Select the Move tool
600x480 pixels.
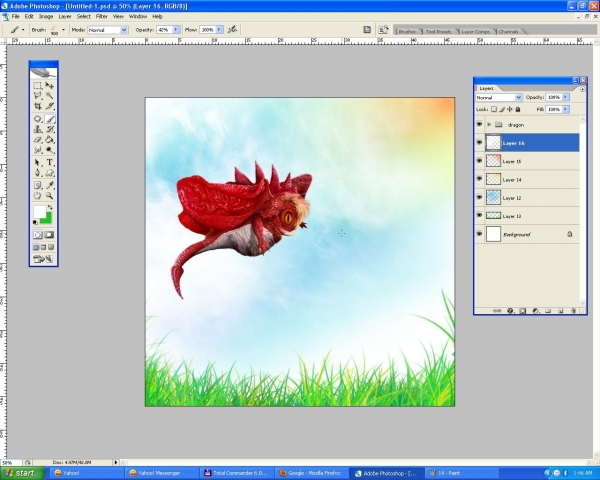(x=50, y=85)
